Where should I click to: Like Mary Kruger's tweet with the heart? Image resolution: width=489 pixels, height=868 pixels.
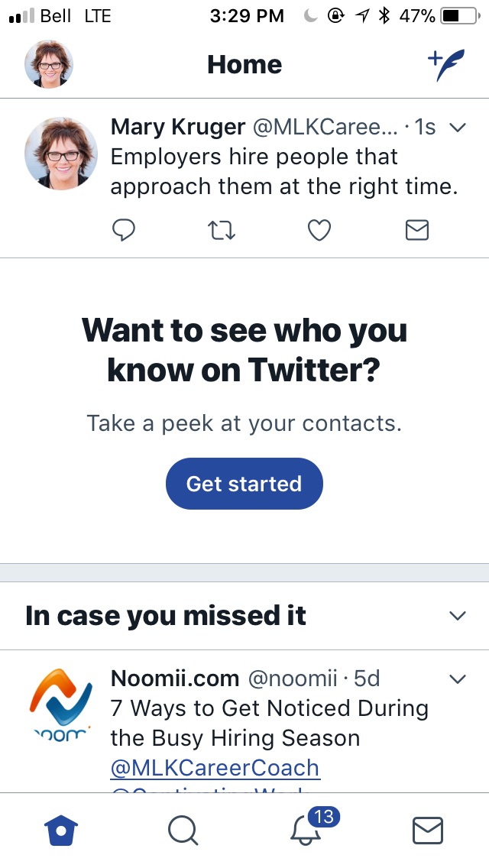[319, 230]
